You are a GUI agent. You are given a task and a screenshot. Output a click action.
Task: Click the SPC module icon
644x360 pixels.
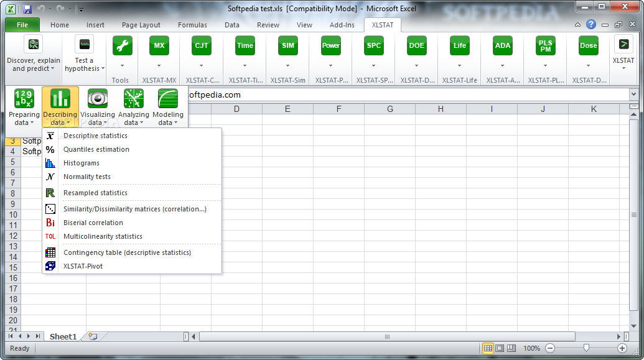click(x=374, y=45)
